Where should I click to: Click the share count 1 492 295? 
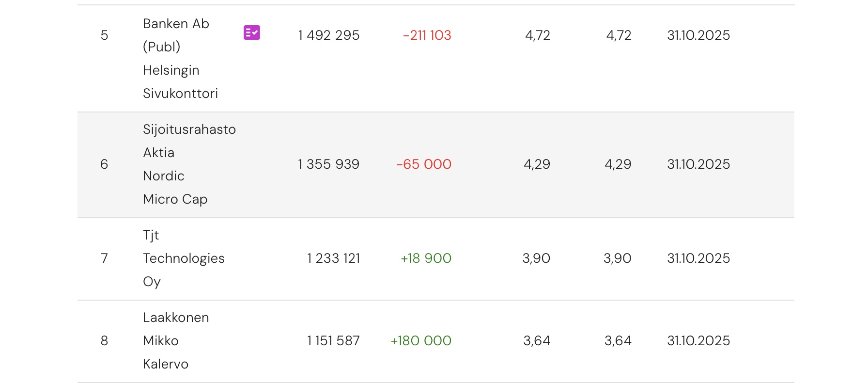pyautogui.click(x=328, y=35)
